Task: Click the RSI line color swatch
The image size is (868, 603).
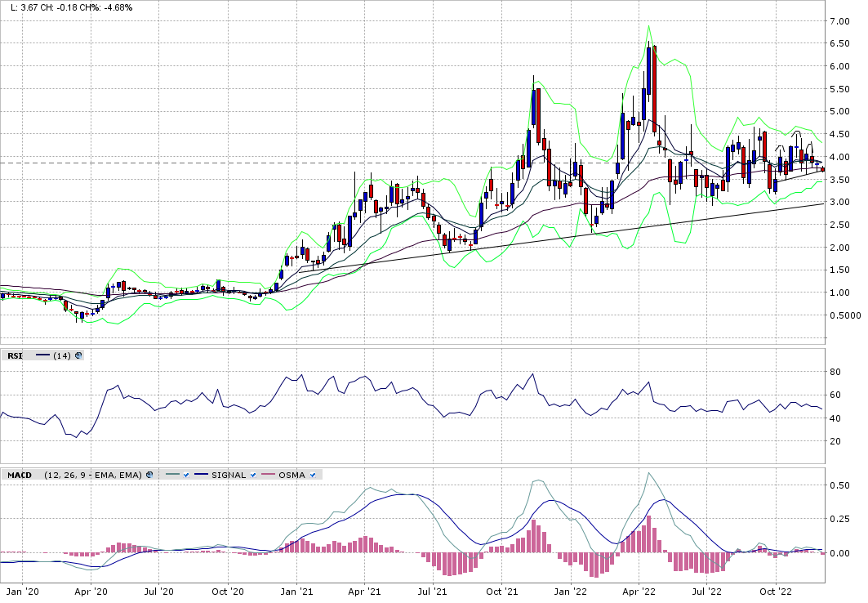Action: 42,355
